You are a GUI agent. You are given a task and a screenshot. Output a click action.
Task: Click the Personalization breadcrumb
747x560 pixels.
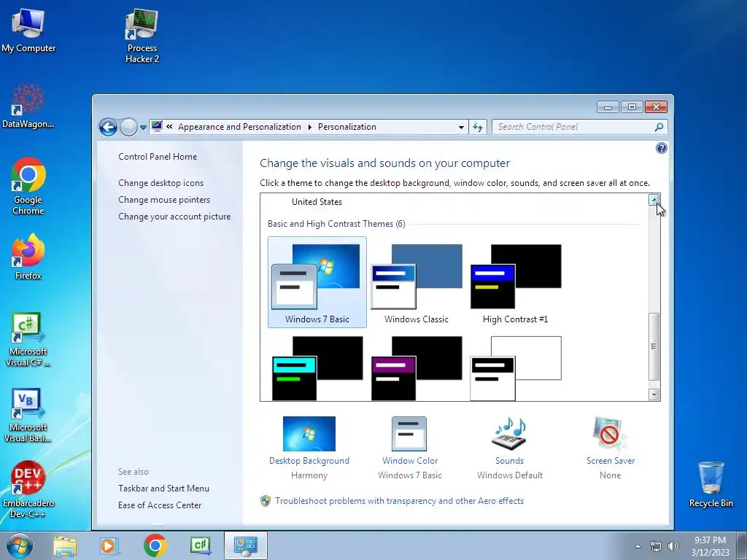click(x=347, y=127)
